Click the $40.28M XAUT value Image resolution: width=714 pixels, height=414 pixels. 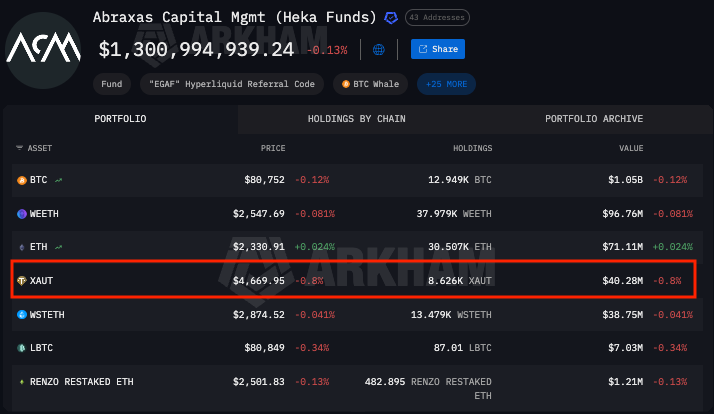pyautogui.click(x=622, y=281)
